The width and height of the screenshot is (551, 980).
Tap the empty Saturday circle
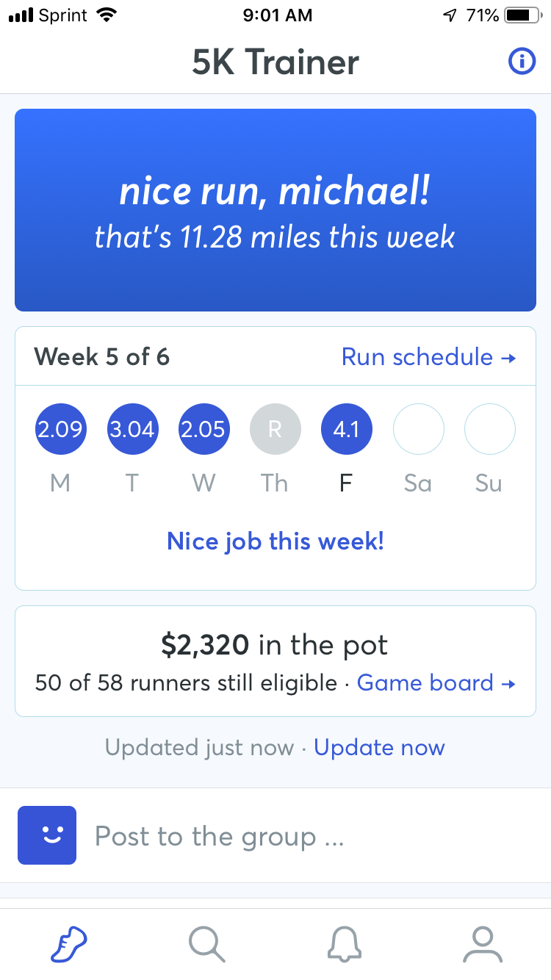418,429
